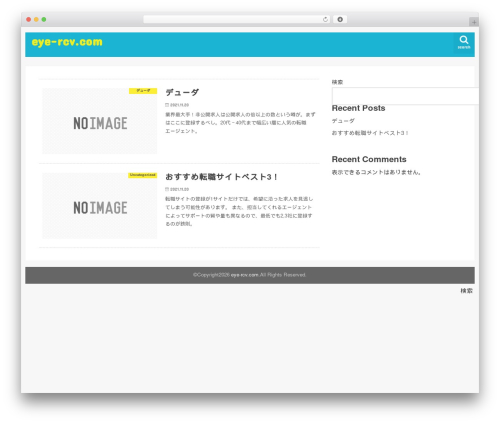This screenshot has width=500, height=423.
Task: Minimize the window with yellow button
Action: pyautogui.click(x=36, y=20)
